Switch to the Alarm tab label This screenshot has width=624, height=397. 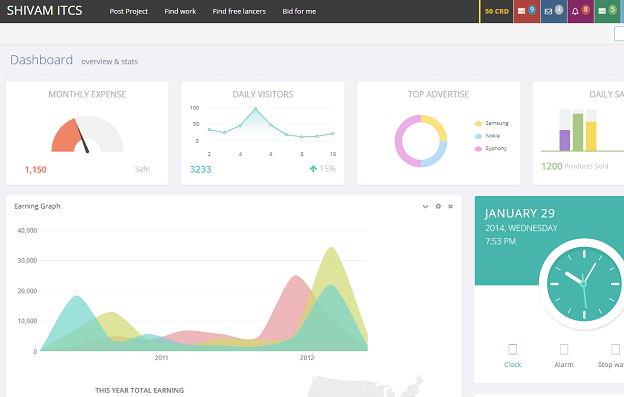pos(564,364)
